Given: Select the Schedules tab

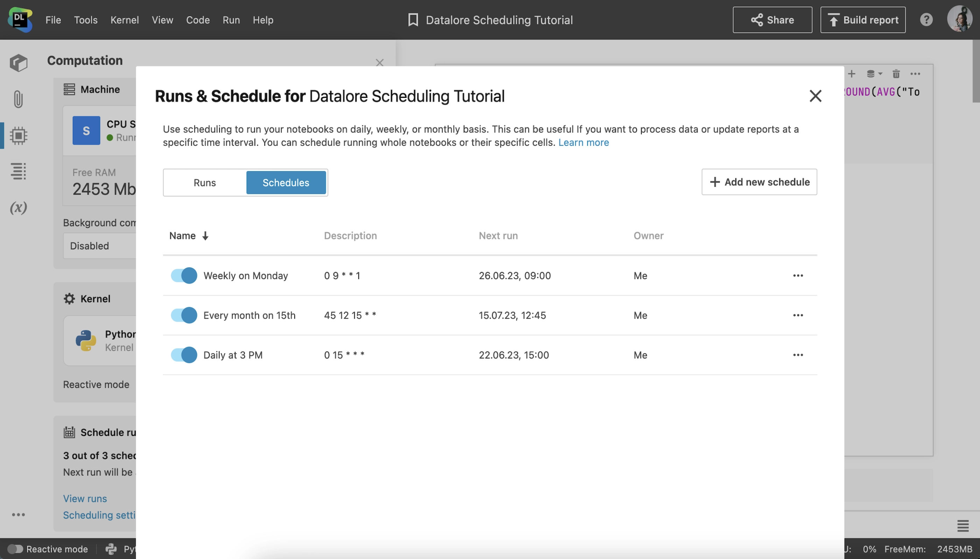Looking at the screenshot, I should [x=286, y=183].
